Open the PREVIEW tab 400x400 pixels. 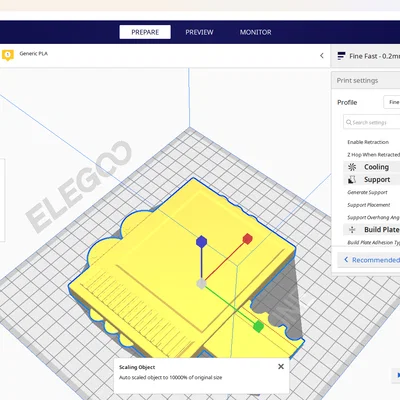point(199,32)
